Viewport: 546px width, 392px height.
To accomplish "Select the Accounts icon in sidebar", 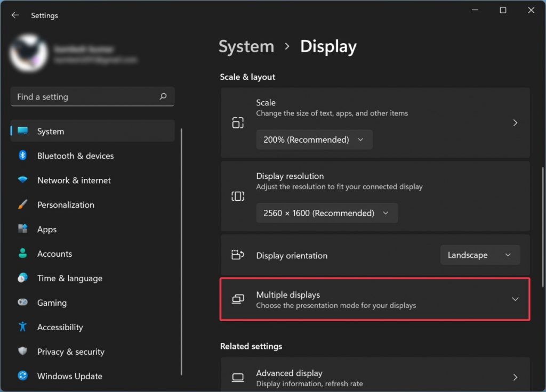I will click(23, 254).
